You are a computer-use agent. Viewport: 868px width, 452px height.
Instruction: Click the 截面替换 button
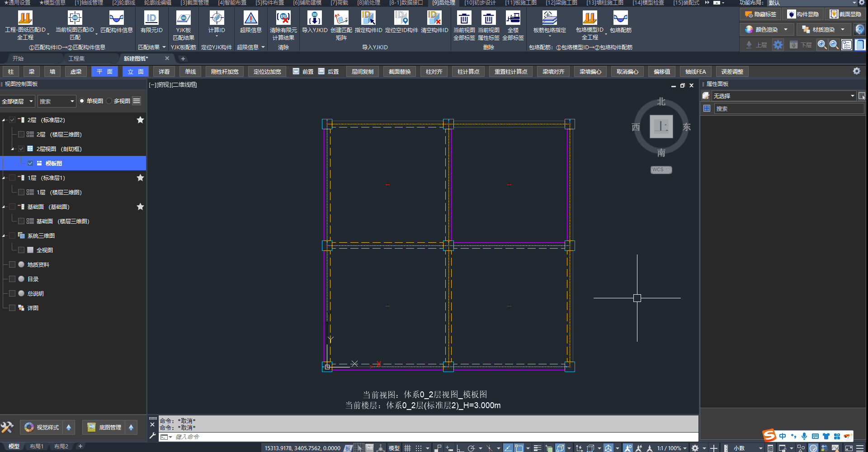(x=400, y=72)
